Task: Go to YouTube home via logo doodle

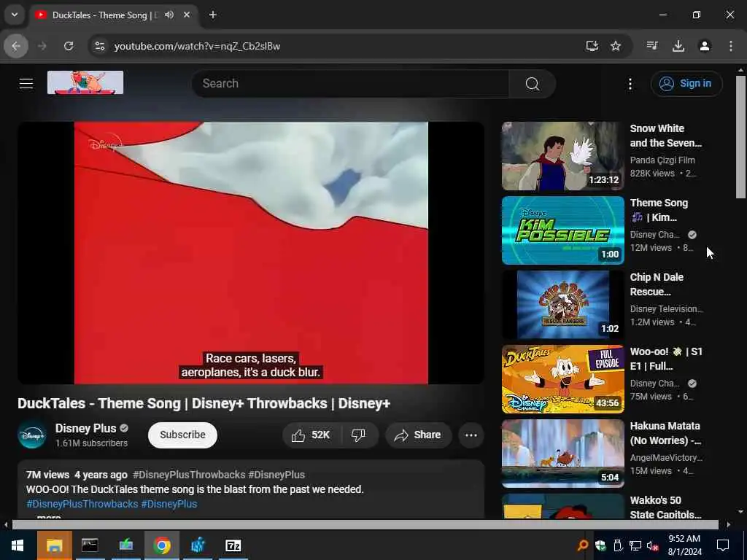Action: click(x=85, y=82)
